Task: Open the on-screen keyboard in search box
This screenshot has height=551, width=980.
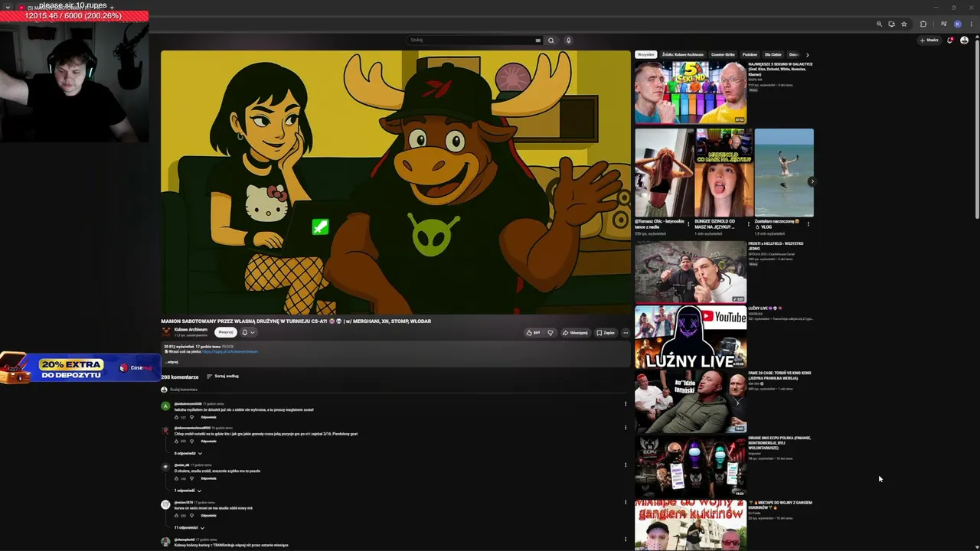Action: click(538, 41)
